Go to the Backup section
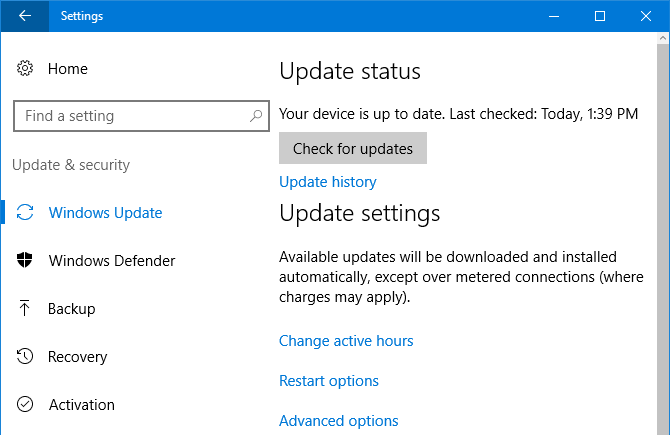This screenshot has width=670, height=435. click(x=71, y=309)
